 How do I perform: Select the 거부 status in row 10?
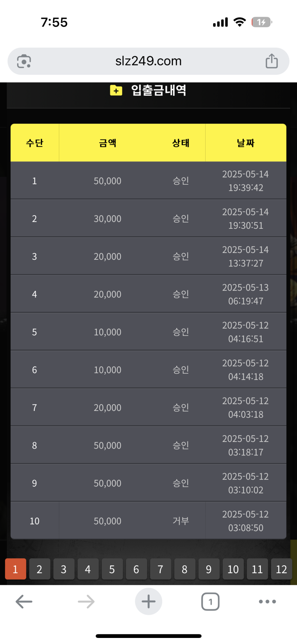(181, 521)
